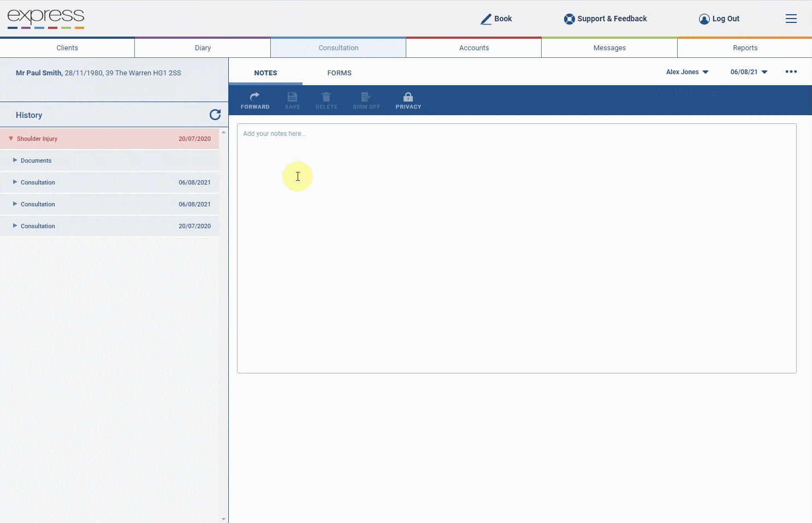
Task: Select the Consultation main tab
Action: [x=339, y=48]
